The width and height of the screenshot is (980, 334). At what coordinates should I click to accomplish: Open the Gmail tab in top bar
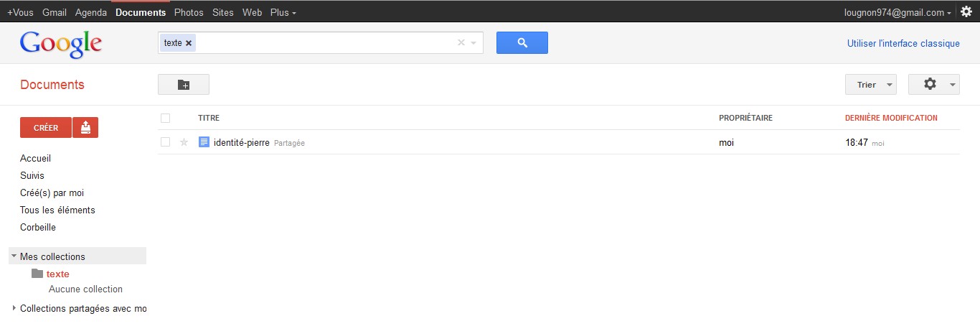(55, 12)
